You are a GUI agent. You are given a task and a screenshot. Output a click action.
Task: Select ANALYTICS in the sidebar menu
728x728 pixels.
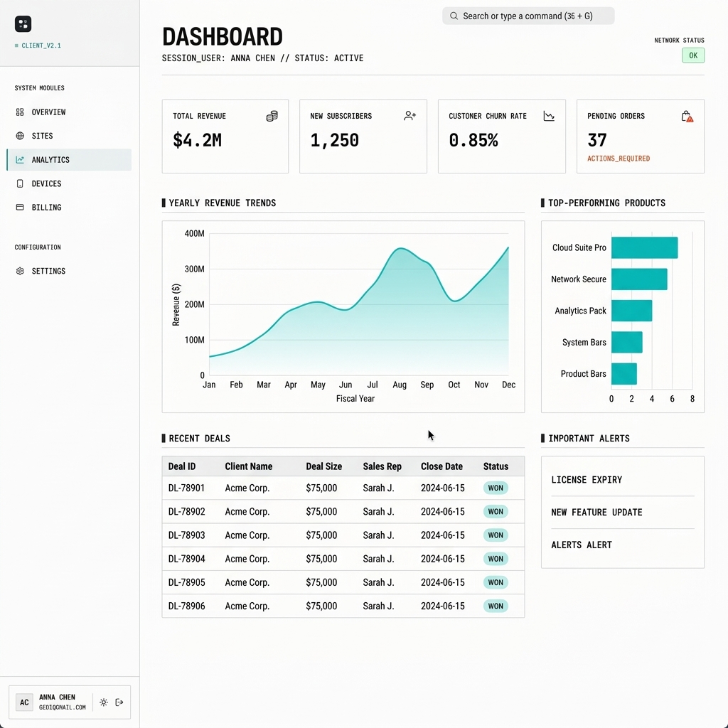pyautogui.click(x=50, y=159)
